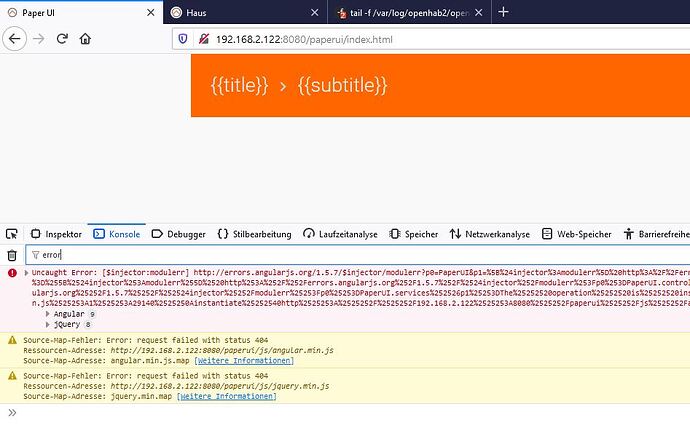This screenshot has height=428, width=690.
Task: Clear the console with trash icon
Action: pos(12,255)
